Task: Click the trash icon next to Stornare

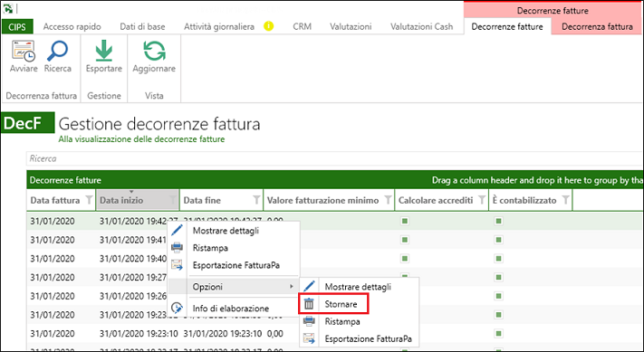Action: pos(309,304)
